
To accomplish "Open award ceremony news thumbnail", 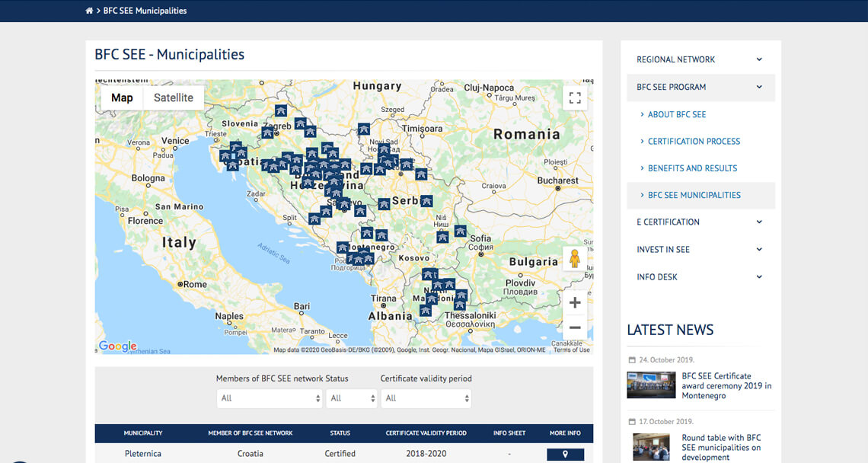I will 651,385.
